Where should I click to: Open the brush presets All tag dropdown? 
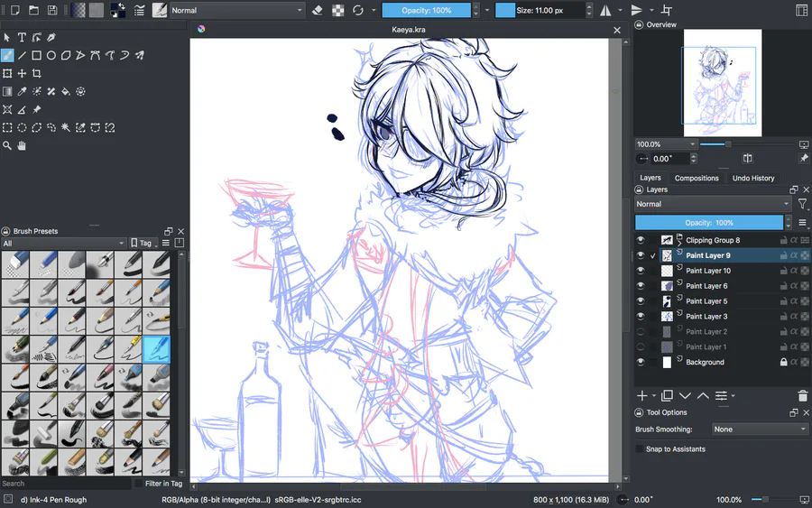(x=64, y=243)
